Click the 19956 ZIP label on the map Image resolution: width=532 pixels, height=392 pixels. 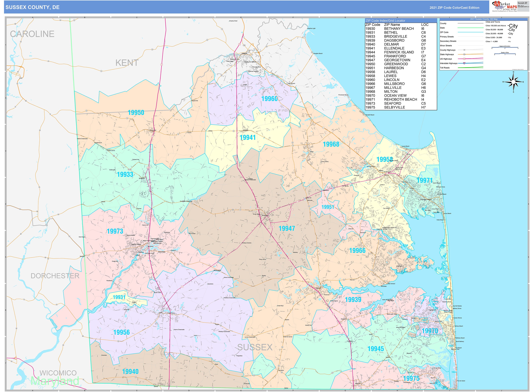pos(122,332)
